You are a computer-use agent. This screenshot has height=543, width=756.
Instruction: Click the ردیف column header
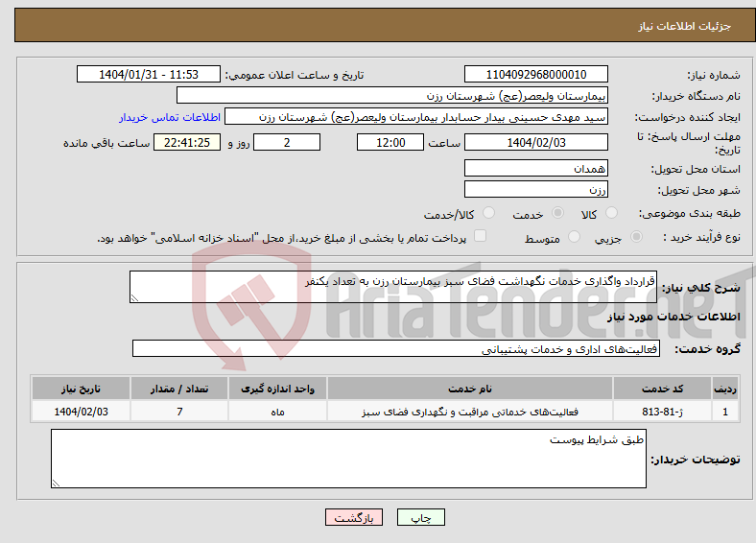[x=725, y=389]
